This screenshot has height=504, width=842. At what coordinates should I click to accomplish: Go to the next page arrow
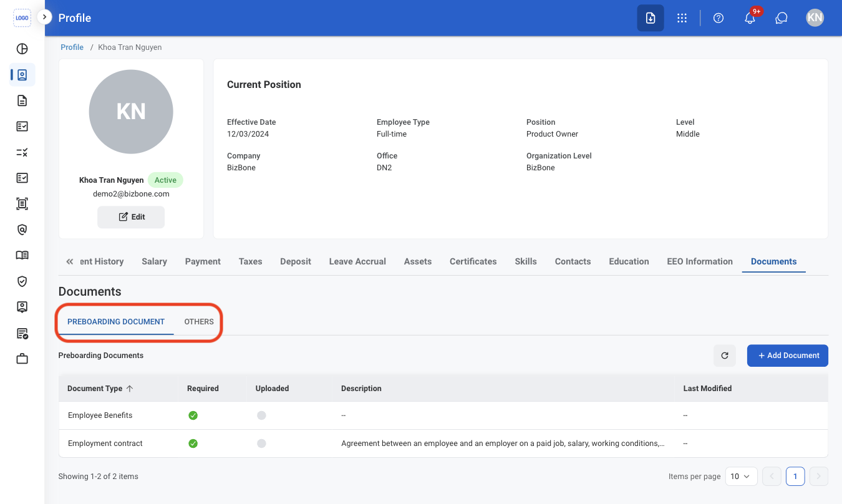pos(819,477)
